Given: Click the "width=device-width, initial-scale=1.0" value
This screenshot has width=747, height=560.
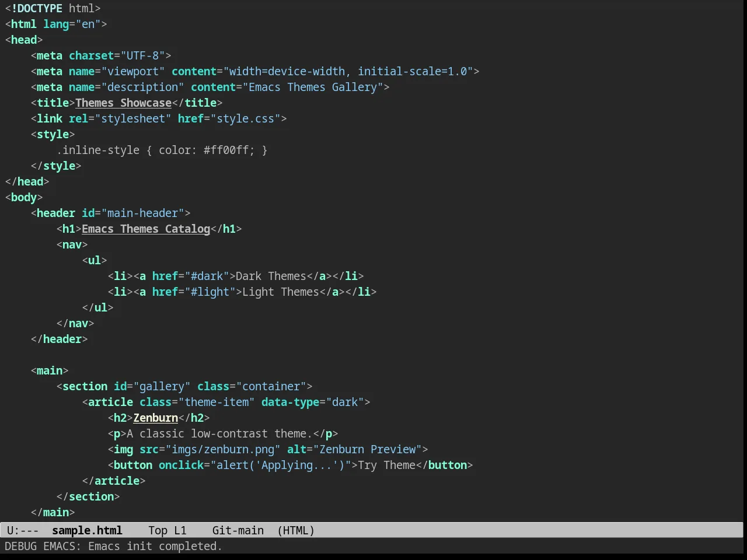Looking at the screenshot, I should pyautogui.click(x=348, y=71).
